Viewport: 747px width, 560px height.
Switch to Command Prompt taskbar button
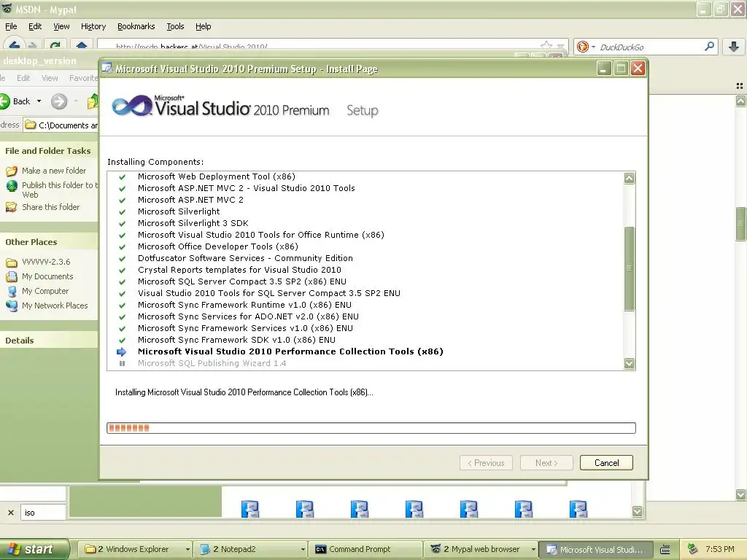coord(365,549)
